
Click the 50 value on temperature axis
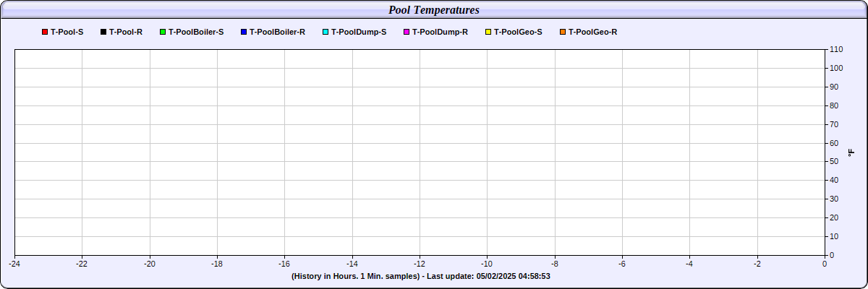[x=834, y=162]
